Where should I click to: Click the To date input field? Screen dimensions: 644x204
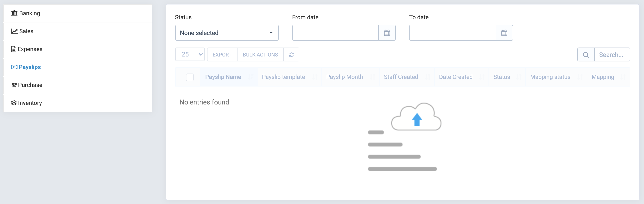[452, 33]
